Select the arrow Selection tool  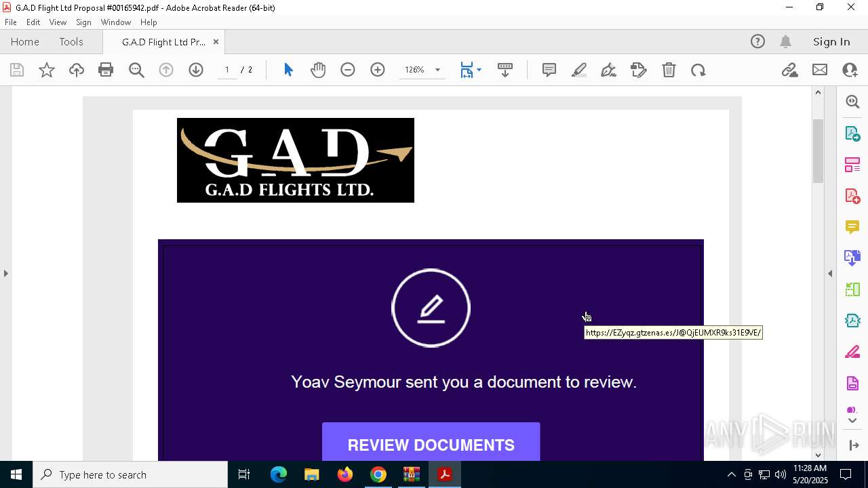288,70
